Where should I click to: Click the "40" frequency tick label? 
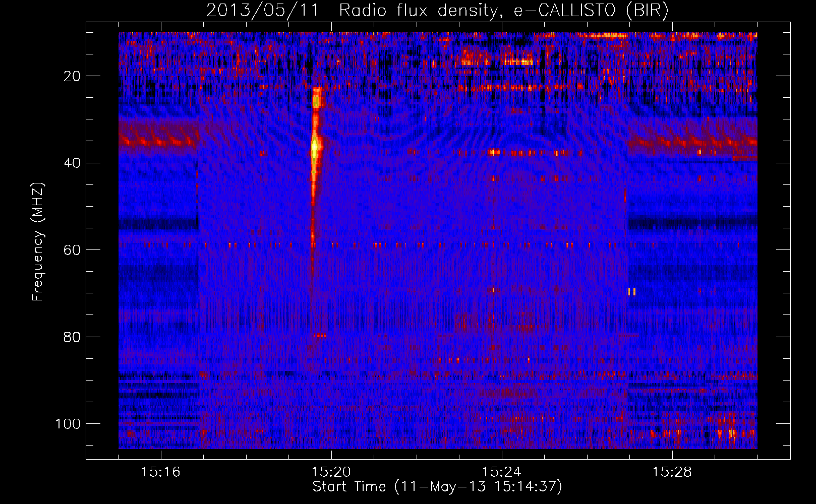72,163
